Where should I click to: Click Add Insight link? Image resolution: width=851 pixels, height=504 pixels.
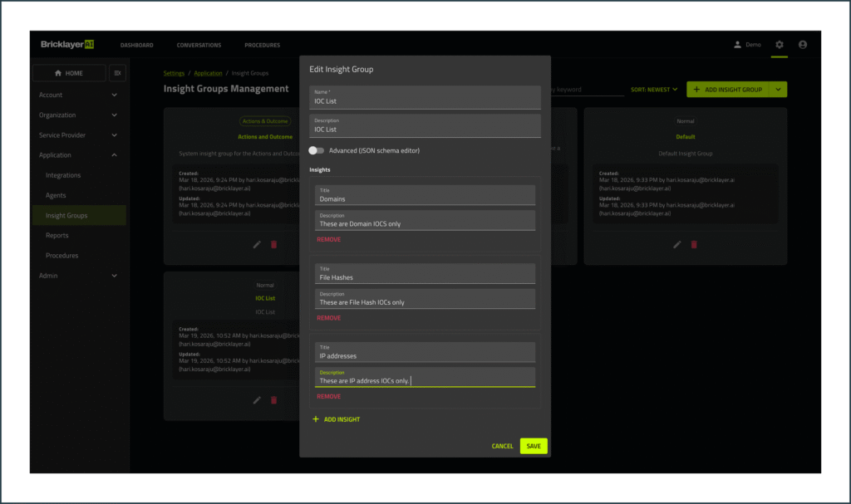[x=337, y=419]
